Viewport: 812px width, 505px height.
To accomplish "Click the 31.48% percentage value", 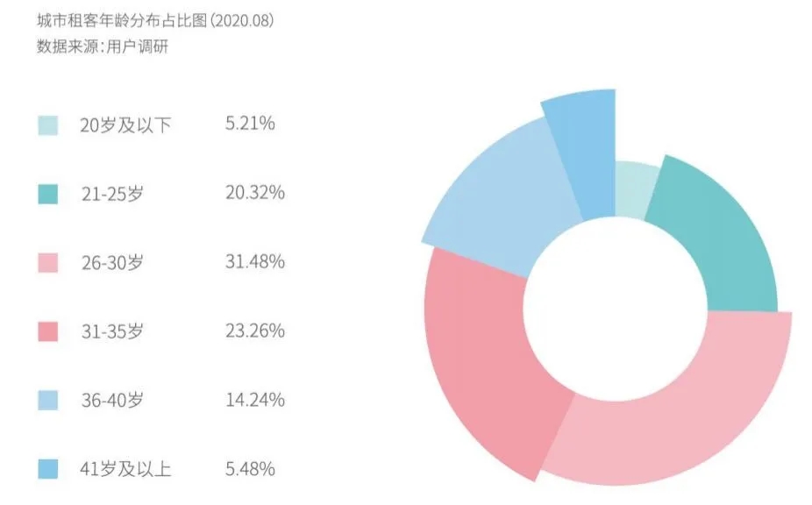I will [255, 261].
